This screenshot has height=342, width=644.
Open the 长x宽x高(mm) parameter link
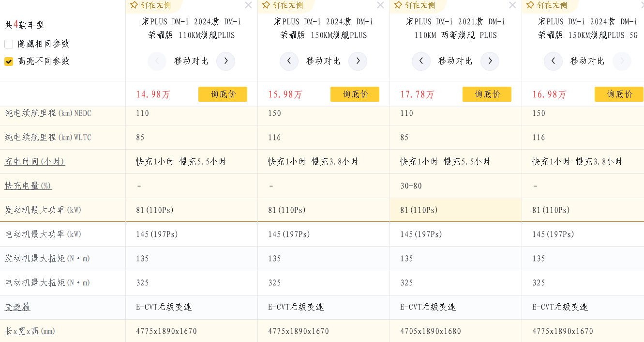30,331
